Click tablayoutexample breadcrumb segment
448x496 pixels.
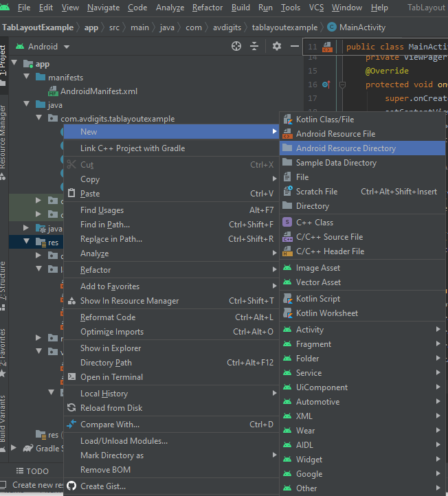284,27
